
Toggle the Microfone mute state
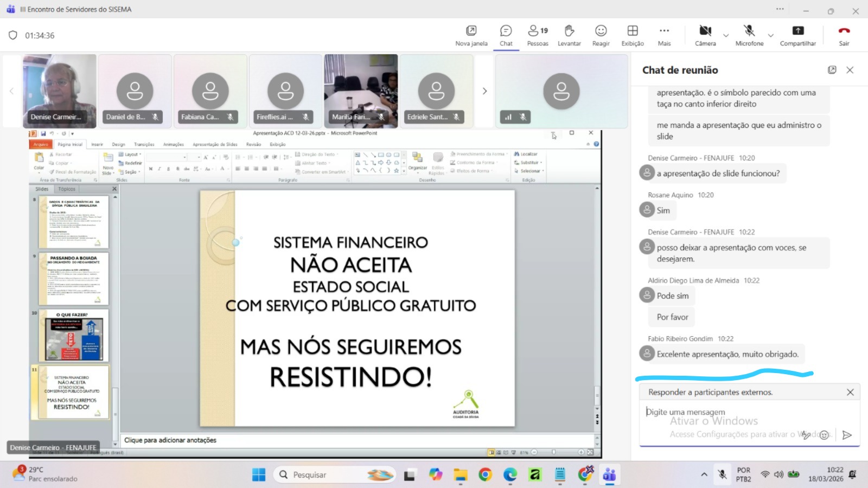click(x=749, y=31)
